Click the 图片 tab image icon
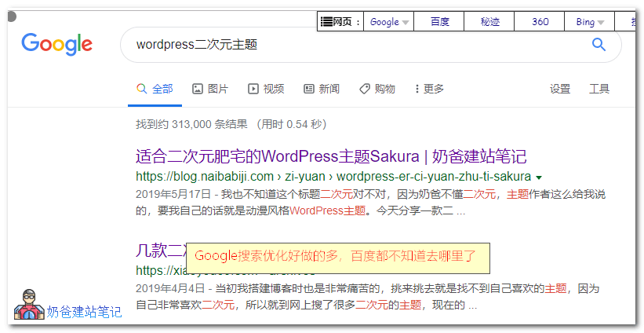 198,89
